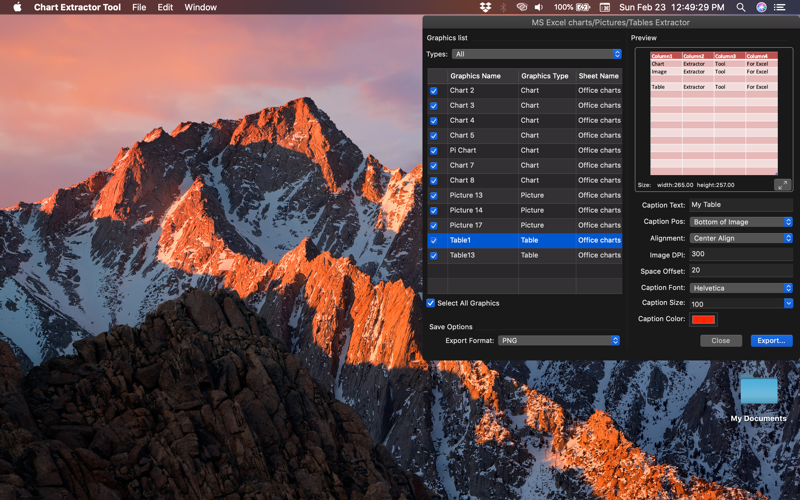Click the volume speaker icon
This screenshot has height=500, width=800.
[539, 7]
